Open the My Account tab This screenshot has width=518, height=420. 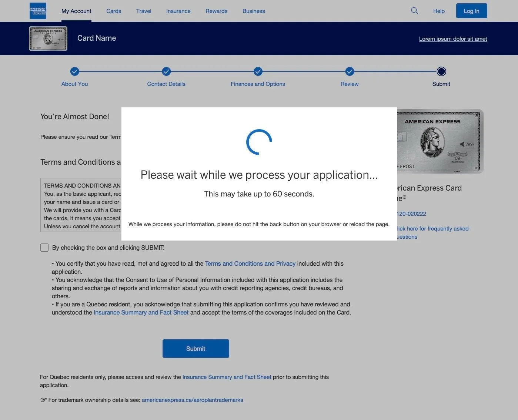[76, 11]
